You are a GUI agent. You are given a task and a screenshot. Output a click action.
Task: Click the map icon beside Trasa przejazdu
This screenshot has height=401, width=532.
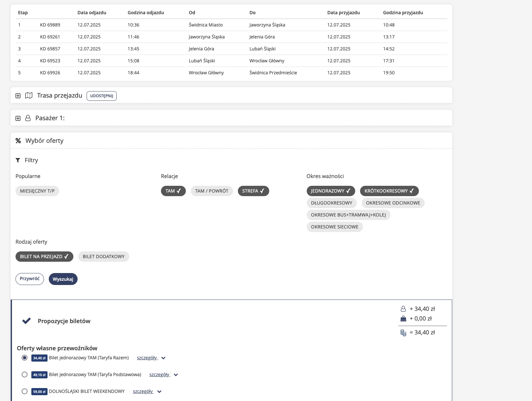click(29, 96)
